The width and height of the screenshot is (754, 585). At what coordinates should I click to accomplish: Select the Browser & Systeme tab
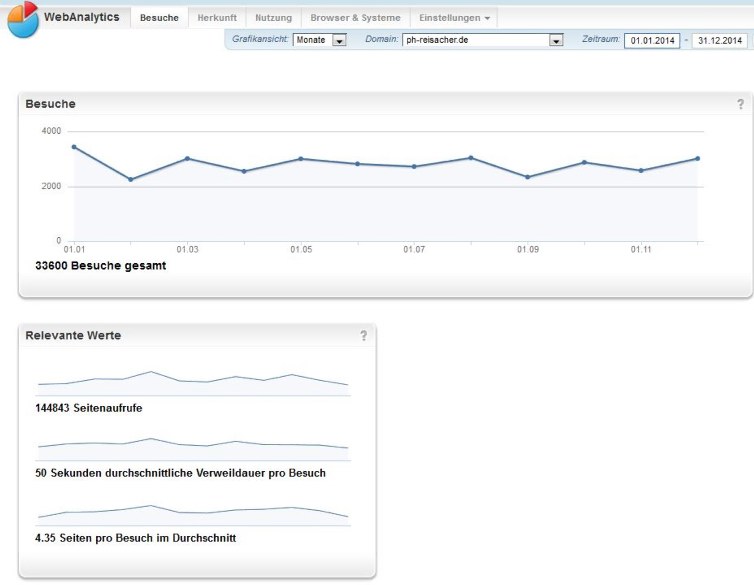[355, 18]
